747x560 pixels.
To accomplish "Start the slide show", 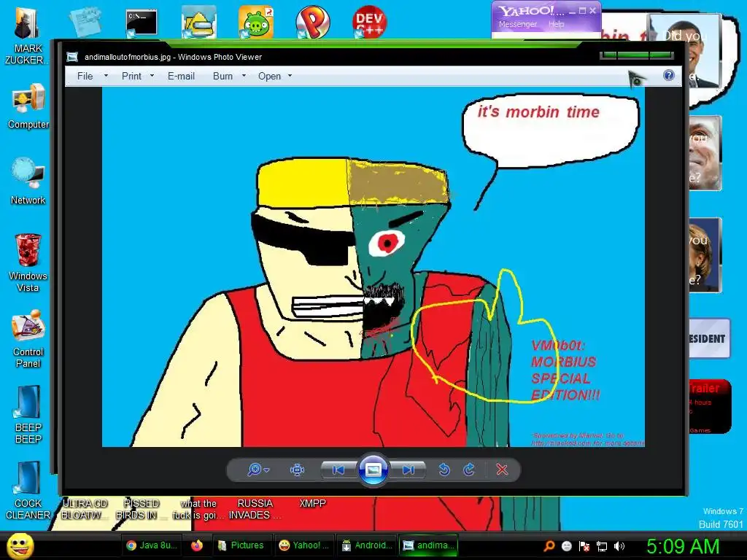I will coord(373,470).
